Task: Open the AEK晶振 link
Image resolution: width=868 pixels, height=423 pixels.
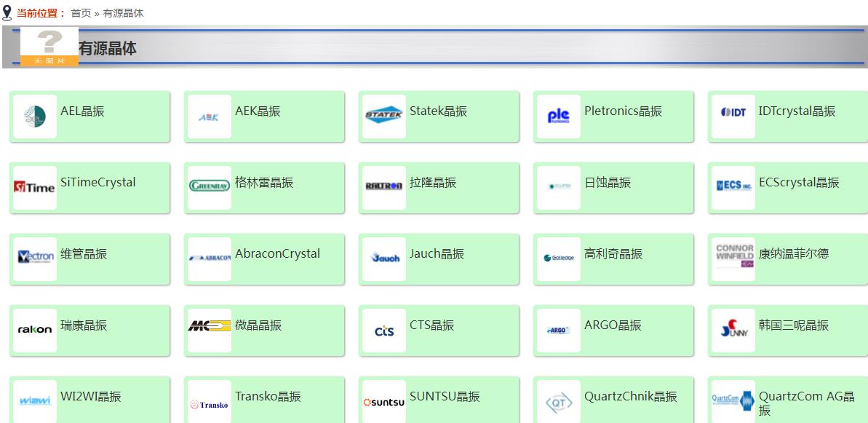Action: point(258,111)
